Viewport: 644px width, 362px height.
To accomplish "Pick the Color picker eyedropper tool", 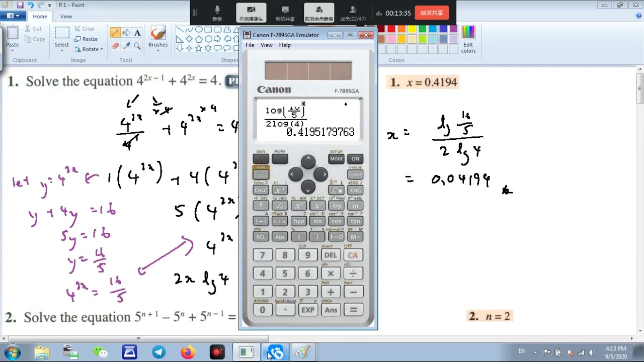I will pos(126,46).
